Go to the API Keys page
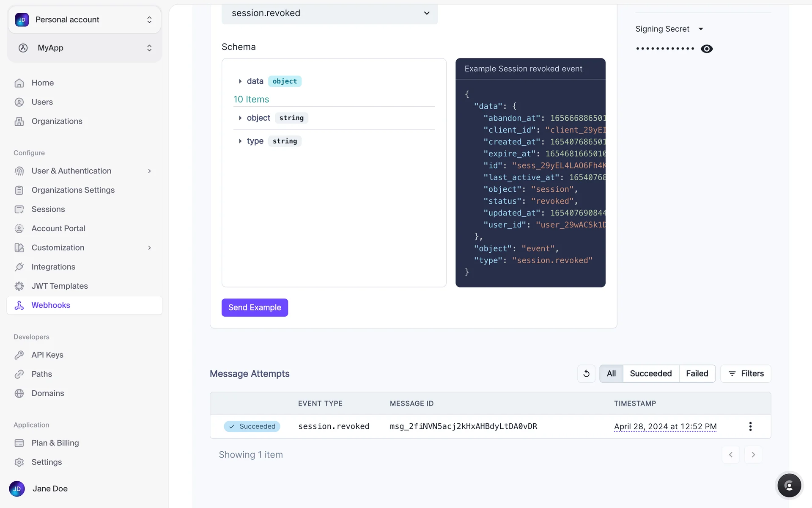The height and width of the screenshot is (508, 812). click(47, 355)
